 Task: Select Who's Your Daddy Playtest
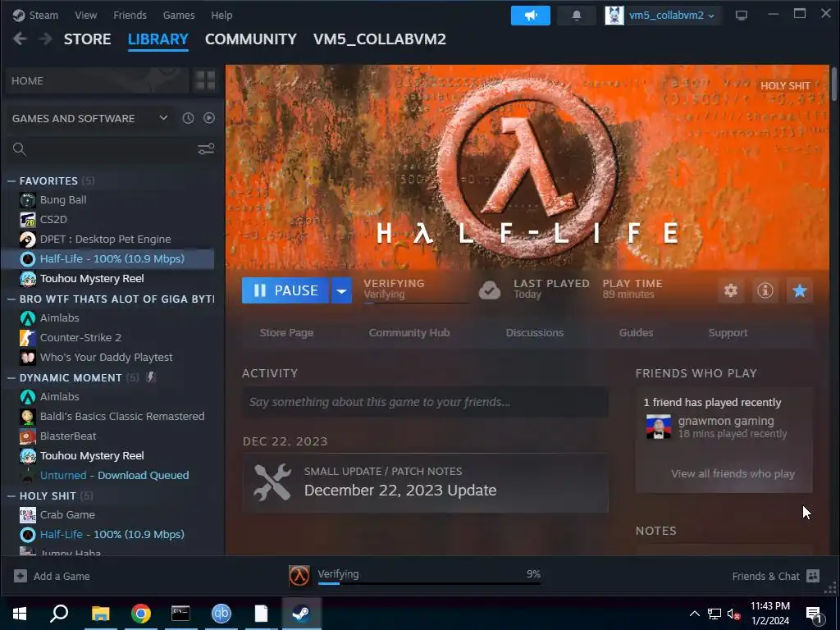(x=106, y=358)
